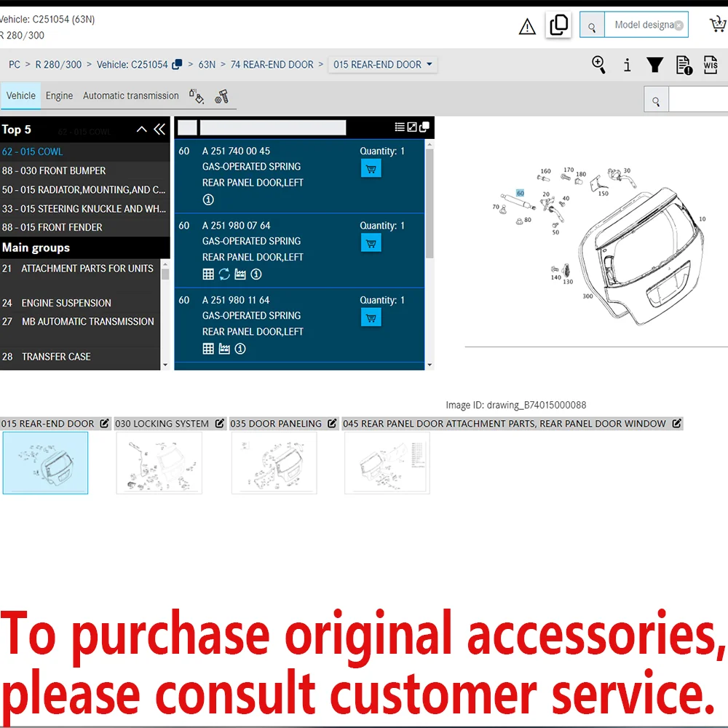Collapse the Top 5 section chevron

142,130
